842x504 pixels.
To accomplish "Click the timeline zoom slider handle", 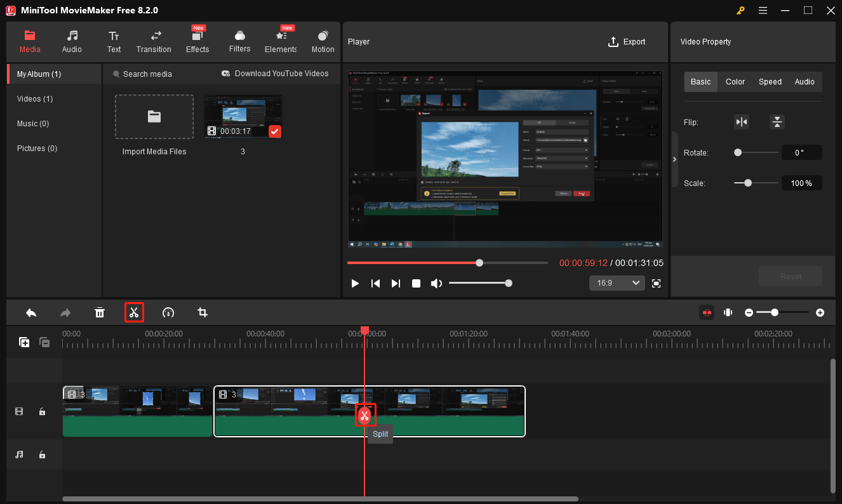I will point(775,312).
